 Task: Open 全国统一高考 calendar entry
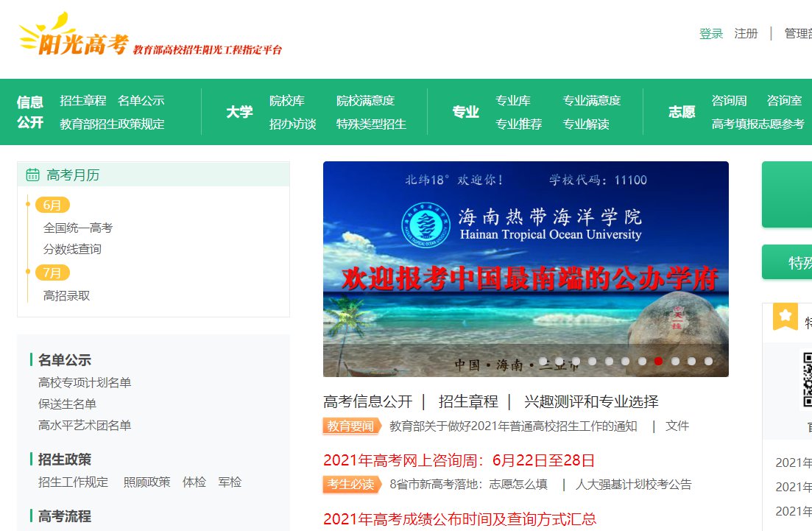(x=78, y=228)
